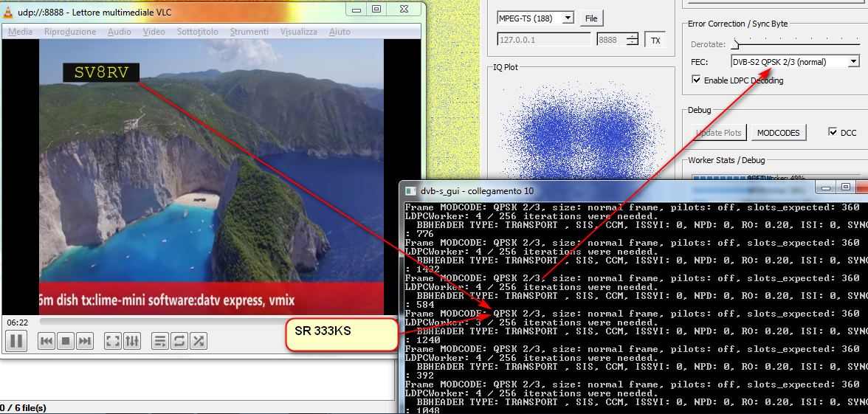Open the Audio menu

click(120, 32)
